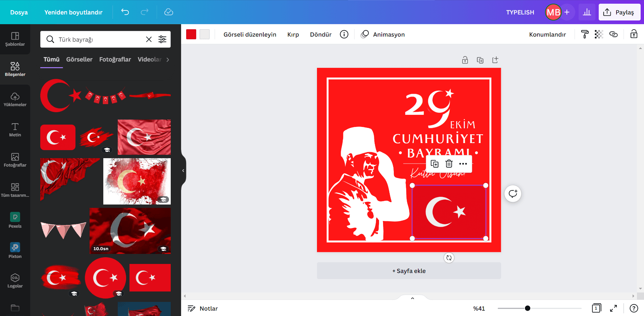Select the red color swatch
Viewport: 644px width, 316px height.
pyautogui.click(x=191, y=34)
